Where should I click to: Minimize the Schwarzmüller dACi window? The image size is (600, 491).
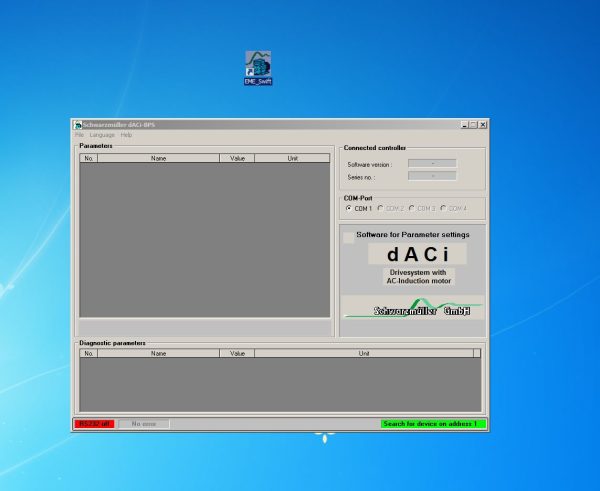click(465, 125)
